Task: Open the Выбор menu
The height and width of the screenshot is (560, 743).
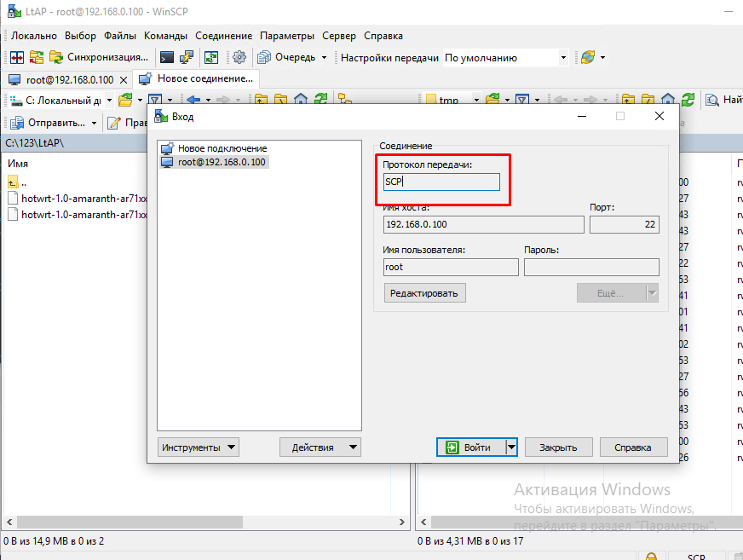Action: (x=80, y=36)
